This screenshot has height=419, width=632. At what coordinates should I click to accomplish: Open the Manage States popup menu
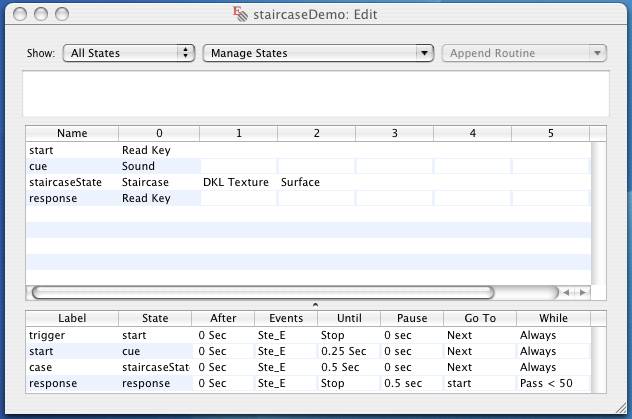click(317, 53)
